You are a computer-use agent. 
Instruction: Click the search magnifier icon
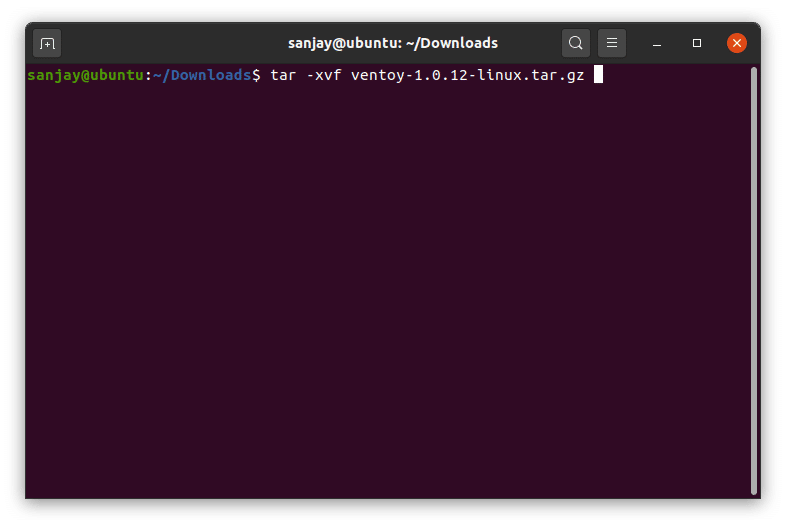tap(575, 43)
